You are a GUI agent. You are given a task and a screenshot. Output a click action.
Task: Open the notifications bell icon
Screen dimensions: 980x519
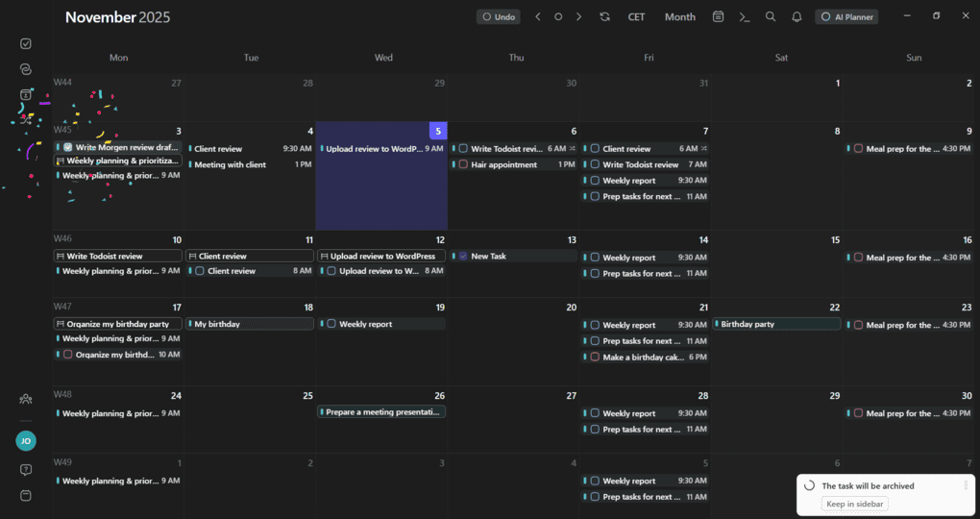796,17
